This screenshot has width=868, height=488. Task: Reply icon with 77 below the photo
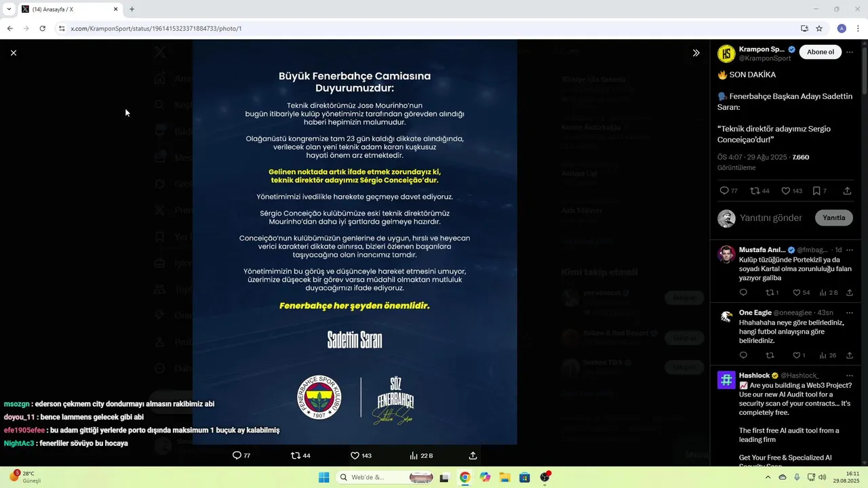pos(241,455)
